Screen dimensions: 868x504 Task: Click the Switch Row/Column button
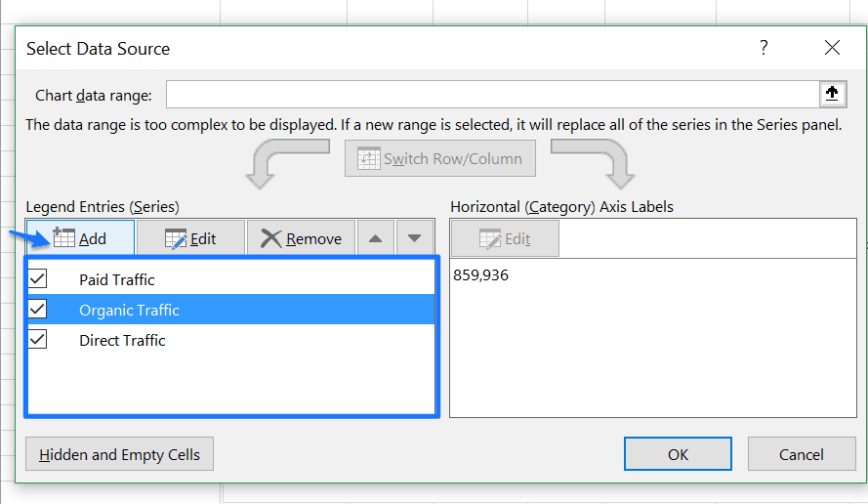(x=440, y=158)
